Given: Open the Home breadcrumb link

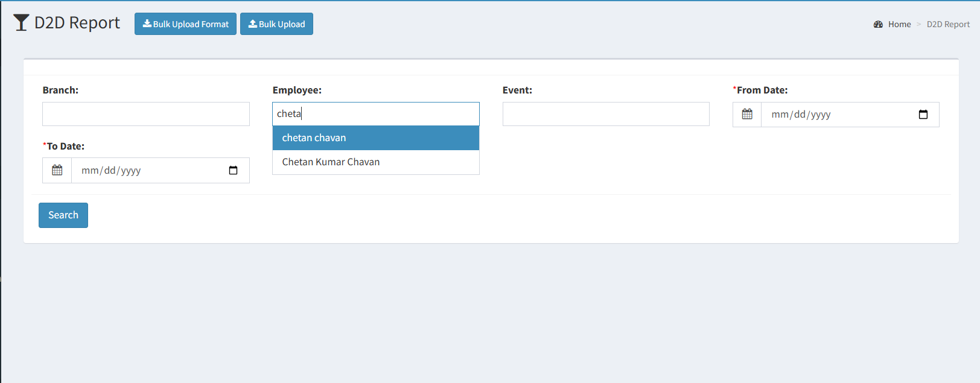Looking at the screenshot, I should pos(899,24).
